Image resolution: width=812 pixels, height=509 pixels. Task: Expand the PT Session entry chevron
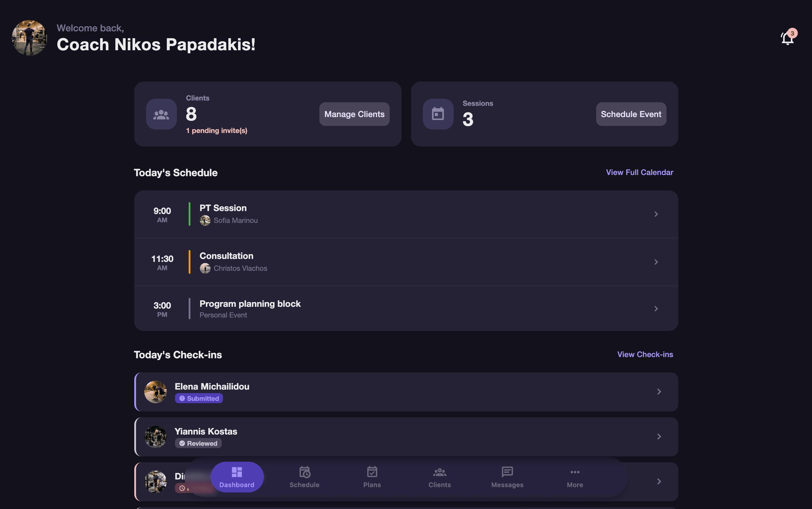656,214
